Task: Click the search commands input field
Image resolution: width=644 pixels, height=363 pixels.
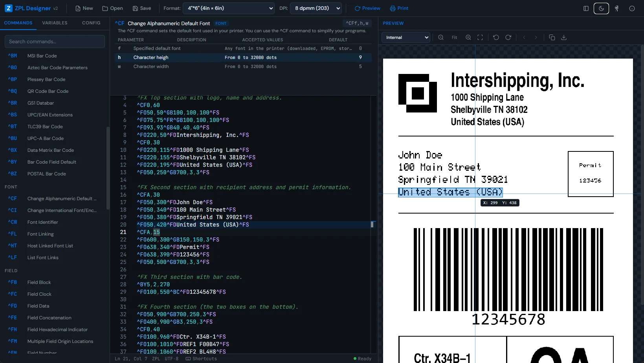Action: 55,41
